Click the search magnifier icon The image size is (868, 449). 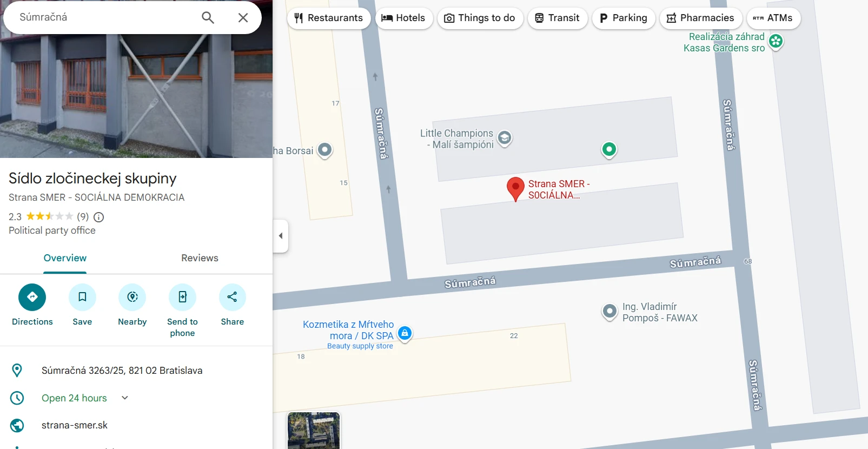pos(208,18)
